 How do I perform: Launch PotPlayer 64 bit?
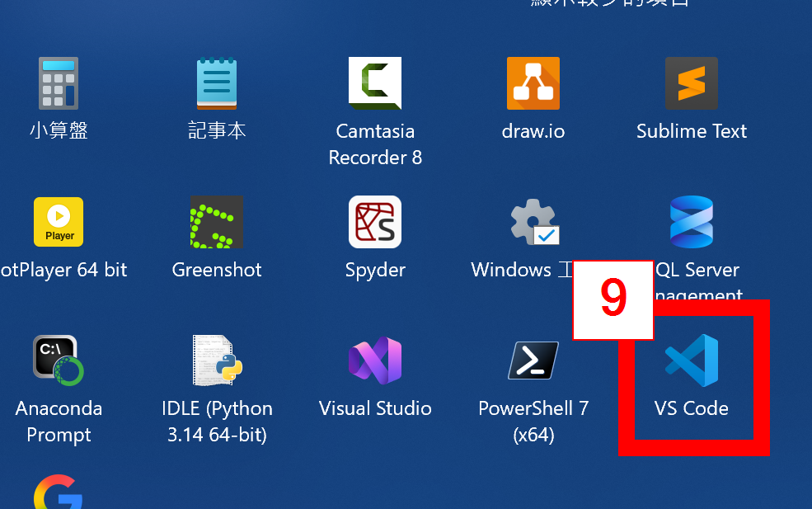(59, 222)
